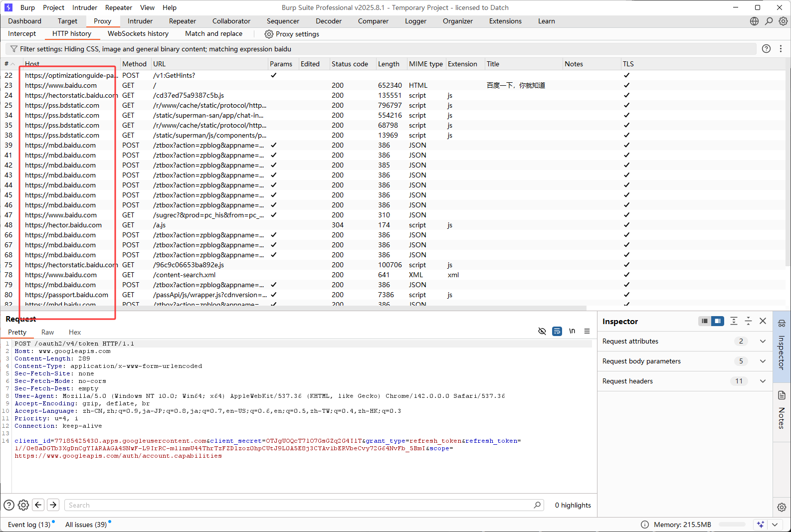791x532 pixels.
Task: Toggle hide non-printable characters eye icon
Action: pos(542,331)
